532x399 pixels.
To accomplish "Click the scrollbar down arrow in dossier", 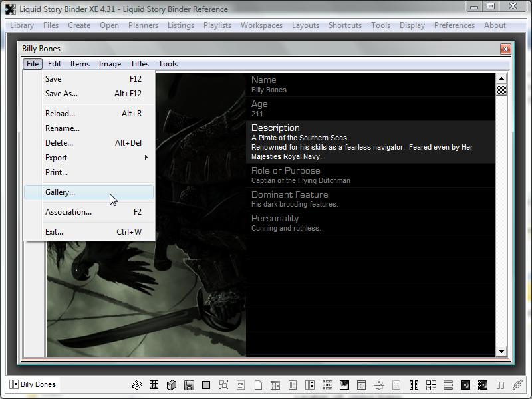I will 502,351.
